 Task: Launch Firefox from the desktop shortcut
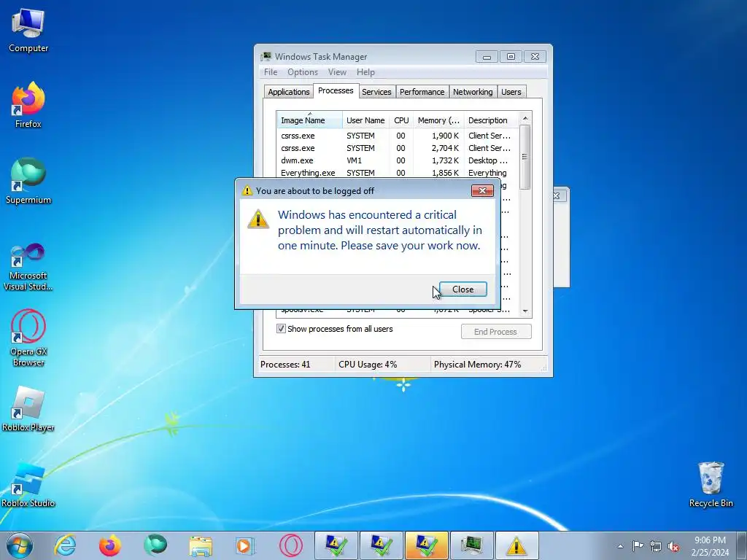(x=28, y=105)
